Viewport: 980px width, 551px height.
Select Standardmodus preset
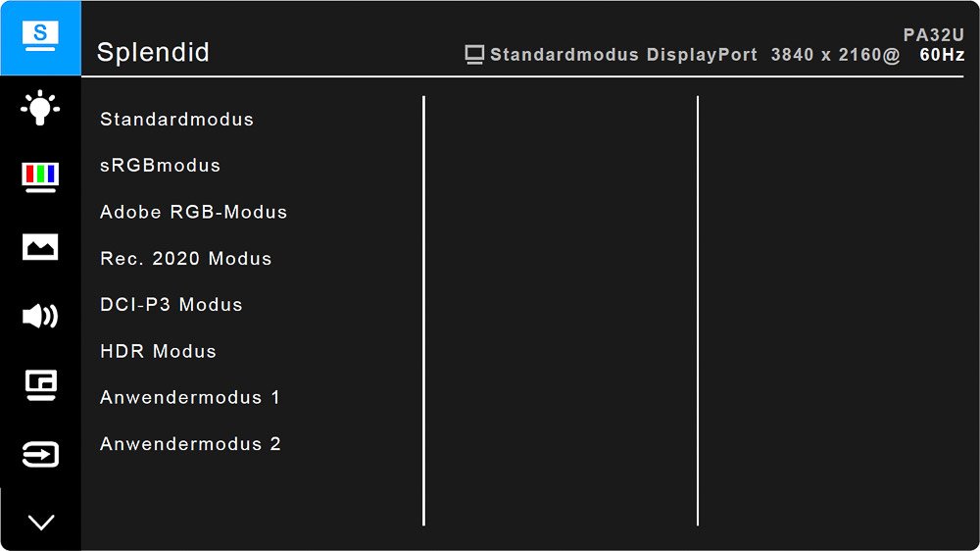[176, 119]
